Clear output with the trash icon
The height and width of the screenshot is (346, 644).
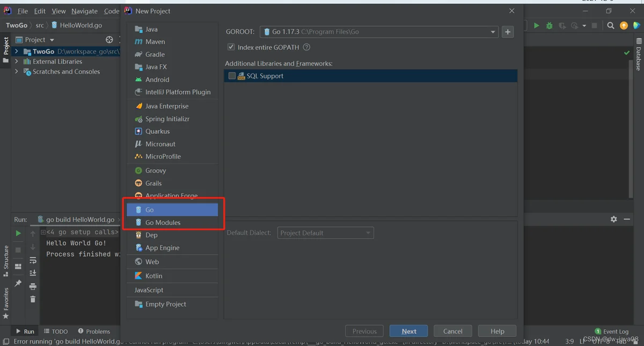tap(33, 299)
